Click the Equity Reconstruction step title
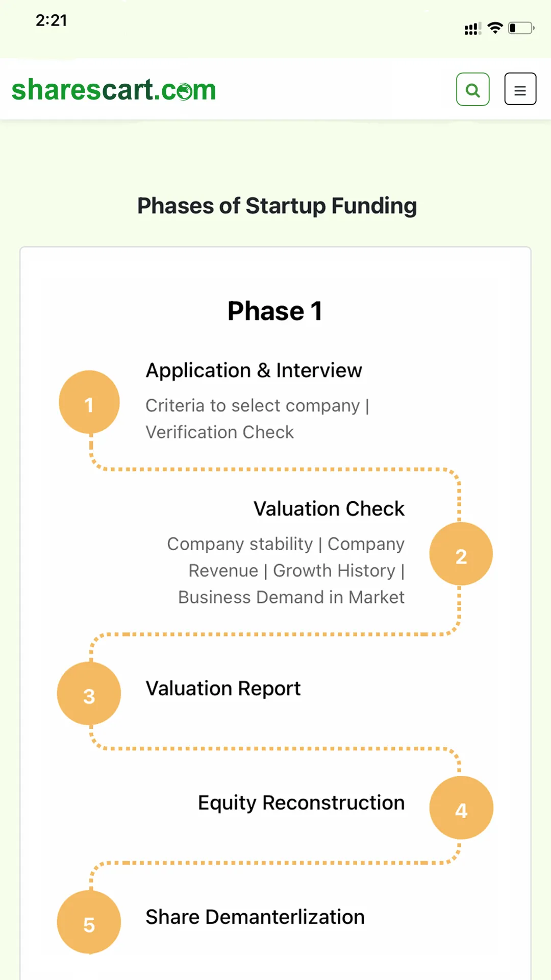The height and width of the screenshot is (980, 551). [302, 803]
